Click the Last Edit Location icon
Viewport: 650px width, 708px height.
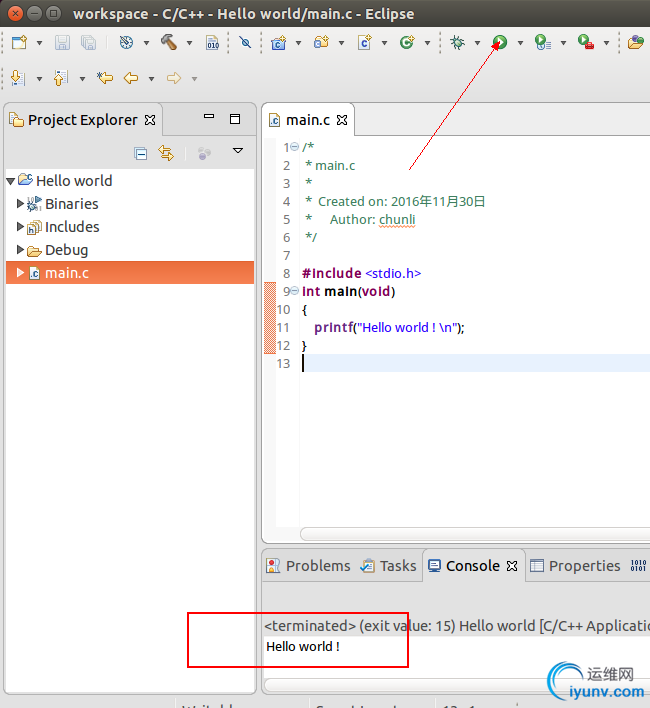pos(105,78)
